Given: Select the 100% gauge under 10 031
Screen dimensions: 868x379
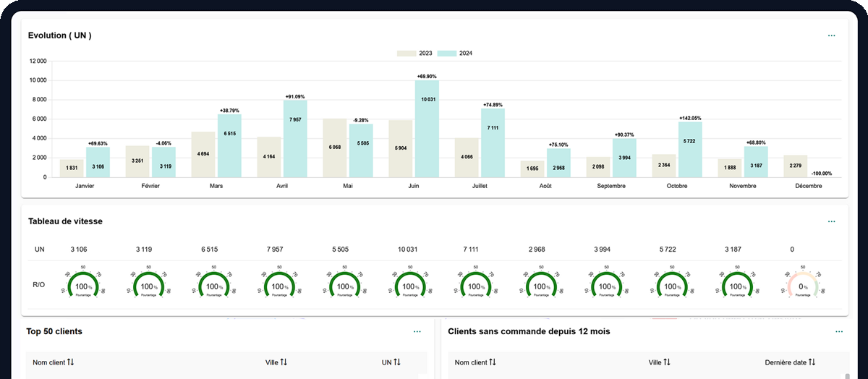Looking at the screenshot, I should [409, 285].
